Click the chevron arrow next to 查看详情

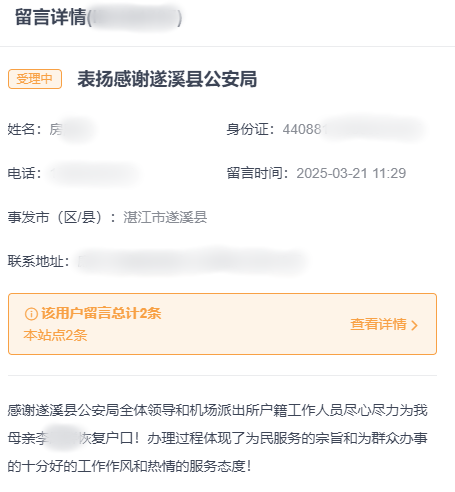pos(414,325)
